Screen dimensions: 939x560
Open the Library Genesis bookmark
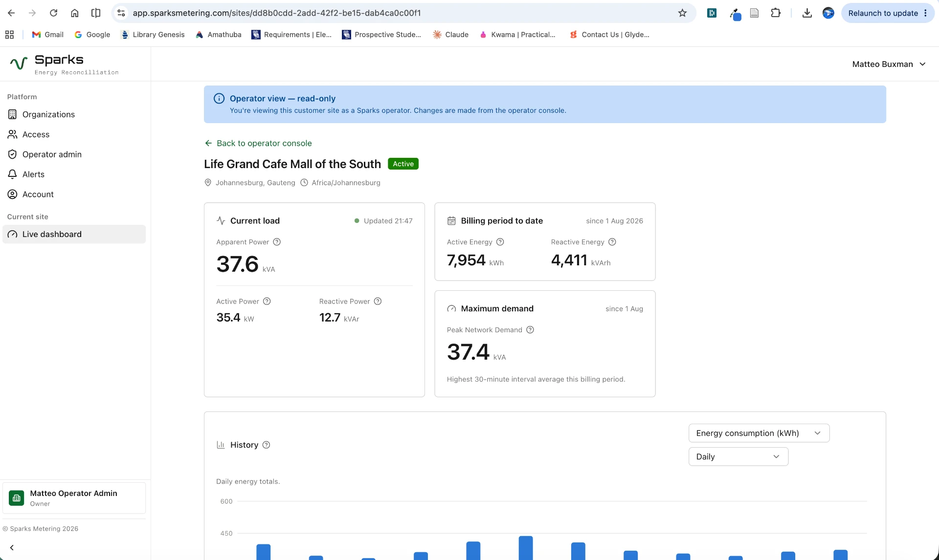(x=153, y=35)
